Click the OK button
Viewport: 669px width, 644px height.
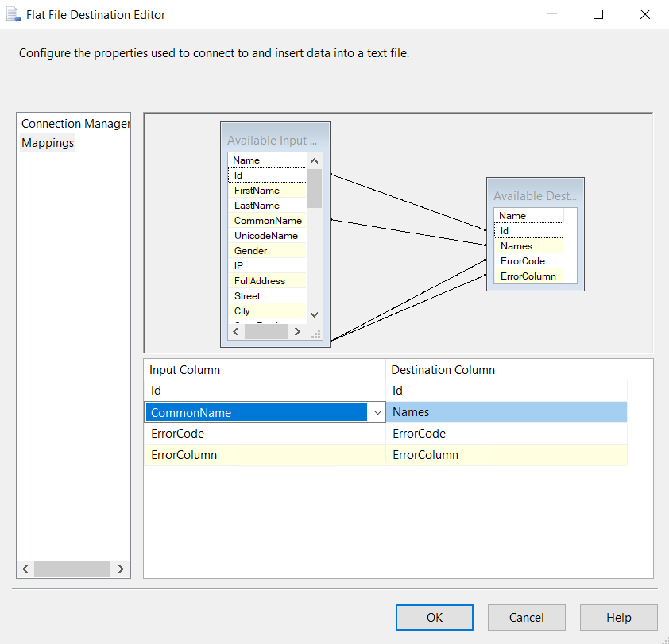coord(434,617)
